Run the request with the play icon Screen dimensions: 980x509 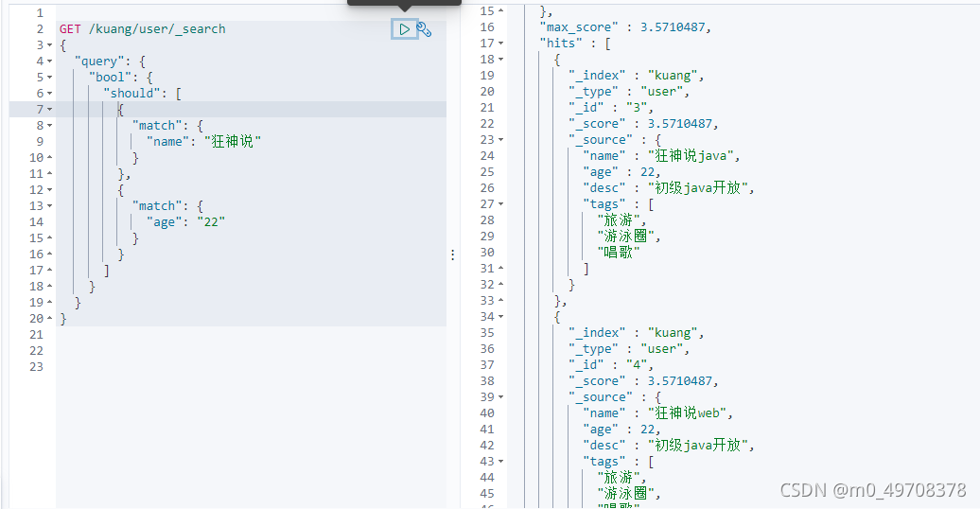[x=404, y=28]
